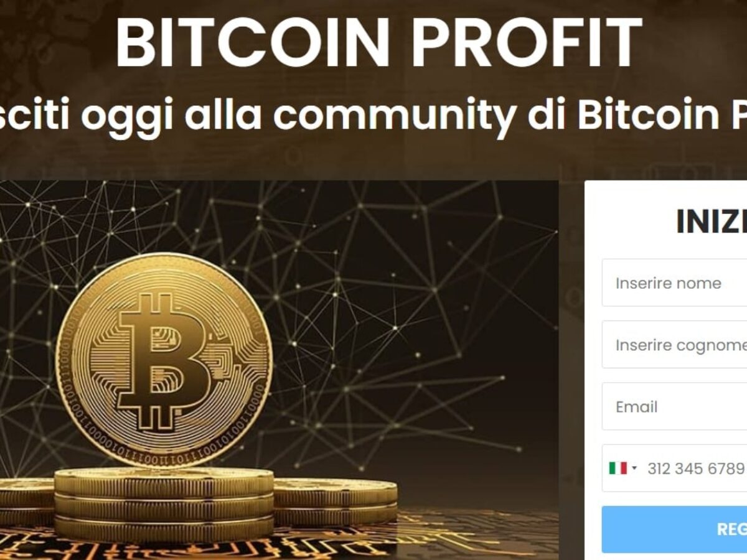Viewport: 747px width, 560px height.
Task: Click the large upright gold Bitcoin coin
Action: pos(164,360)
